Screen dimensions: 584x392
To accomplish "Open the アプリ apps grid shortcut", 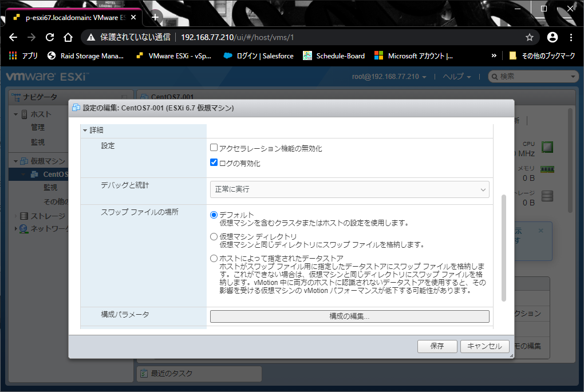I will [x=23, y=56].
